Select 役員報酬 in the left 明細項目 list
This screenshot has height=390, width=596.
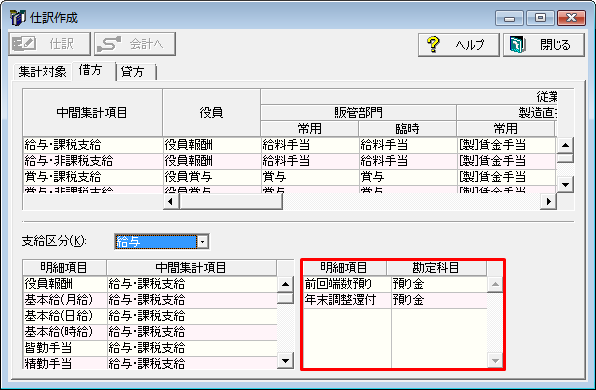tap(64, 284)
